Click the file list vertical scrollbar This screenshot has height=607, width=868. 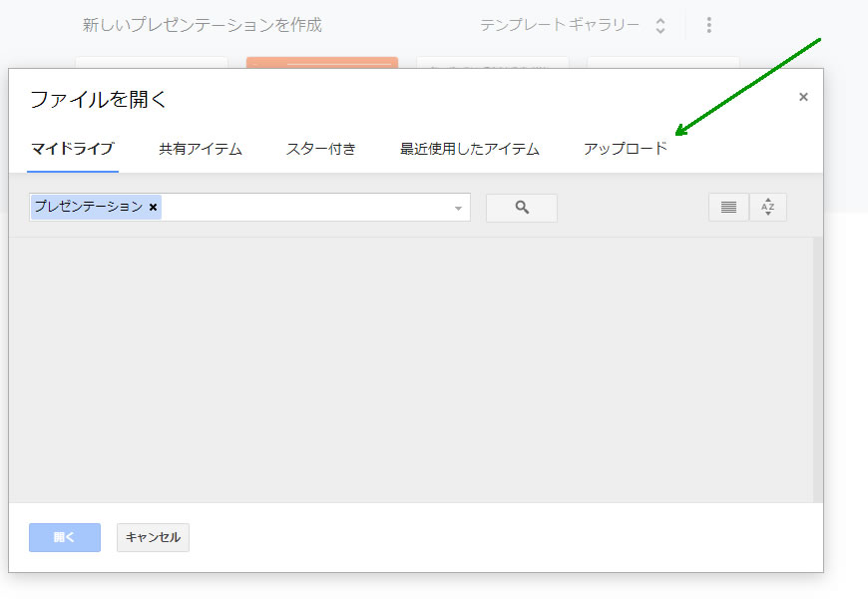817,369
